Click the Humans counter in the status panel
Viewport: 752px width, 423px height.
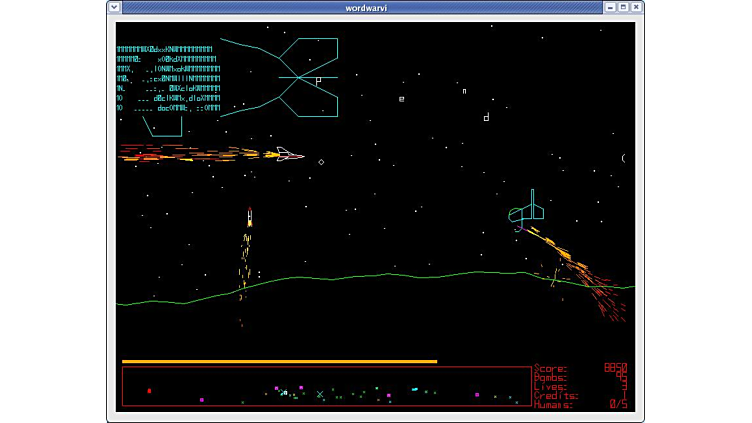(580, 404)
